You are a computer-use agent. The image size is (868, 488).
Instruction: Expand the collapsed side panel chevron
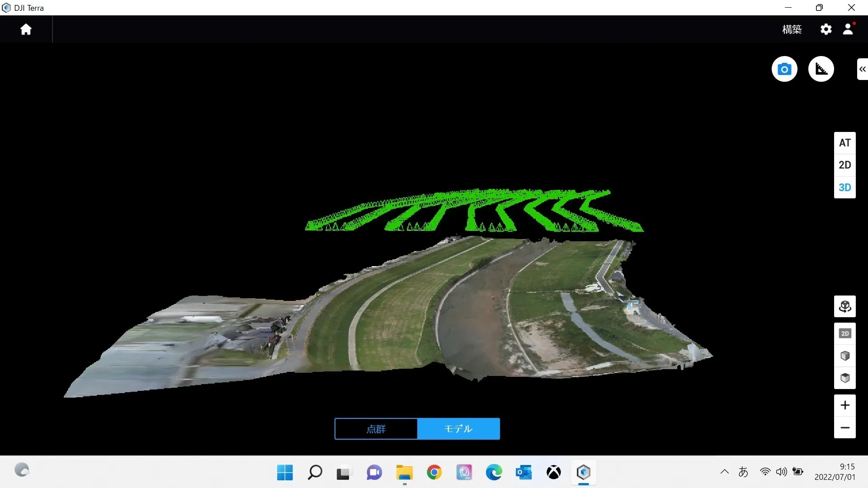[x=862, y=69]
